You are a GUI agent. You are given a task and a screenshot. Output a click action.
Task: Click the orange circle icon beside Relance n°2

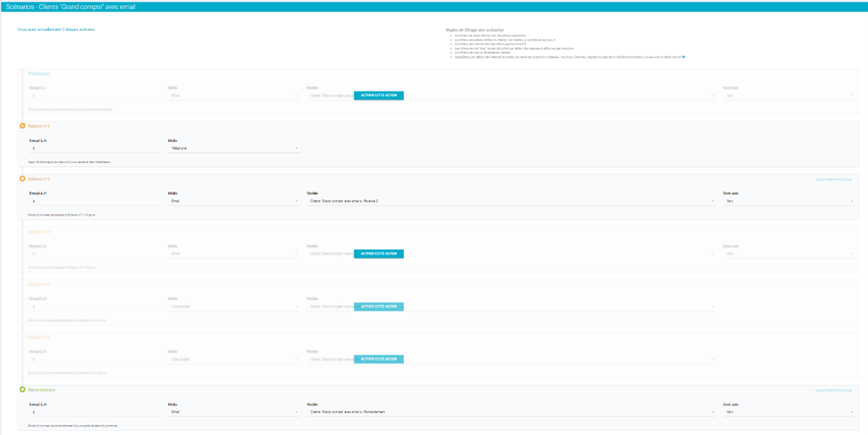tap(23, 179)
